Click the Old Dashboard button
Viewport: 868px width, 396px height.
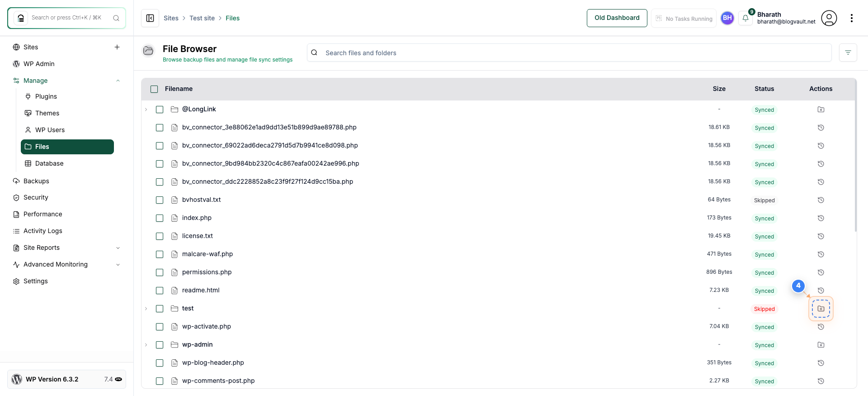617,18
